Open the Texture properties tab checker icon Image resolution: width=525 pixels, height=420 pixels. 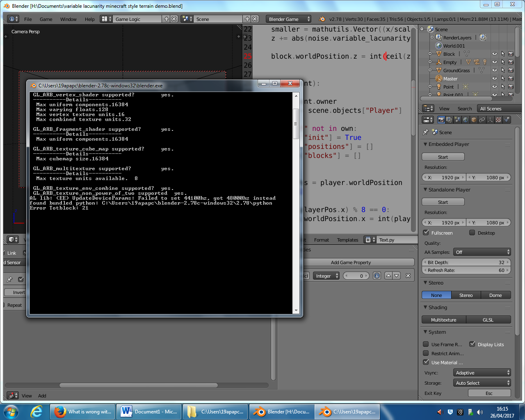point(498,120)
